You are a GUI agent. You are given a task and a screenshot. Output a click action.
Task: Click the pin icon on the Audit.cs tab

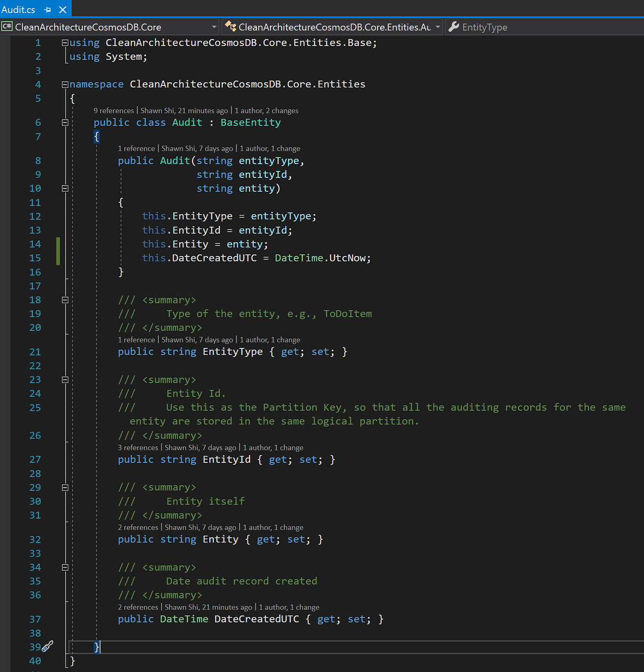[x=47, y=9]
